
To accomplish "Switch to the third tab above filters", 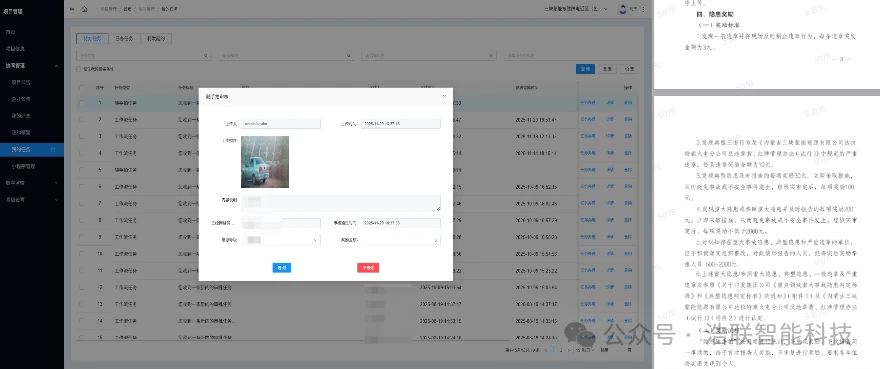I will pyautogui.click(x=155, y=39).
